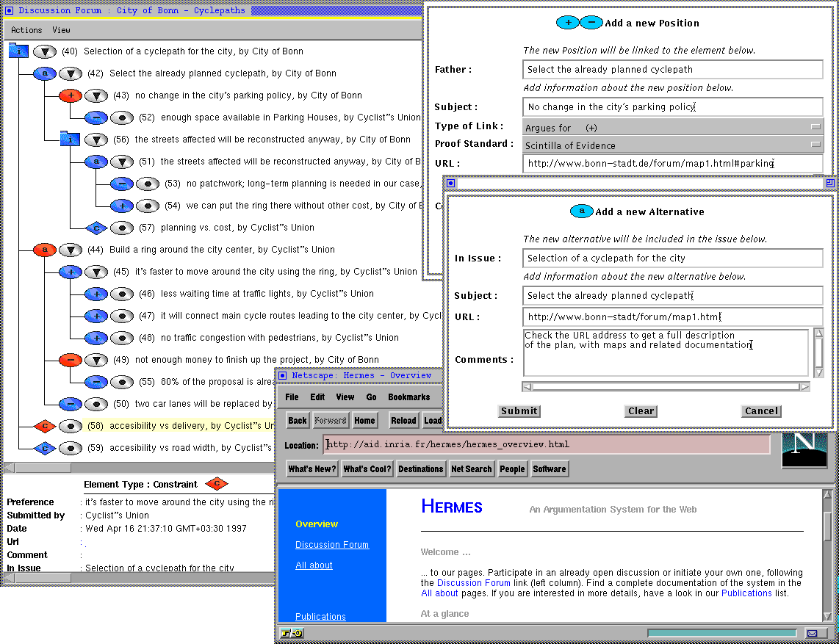This screenshot has height=644, width=839.
Task: Click the red alternative icon of row 44
Action: [x=44, y=250]
